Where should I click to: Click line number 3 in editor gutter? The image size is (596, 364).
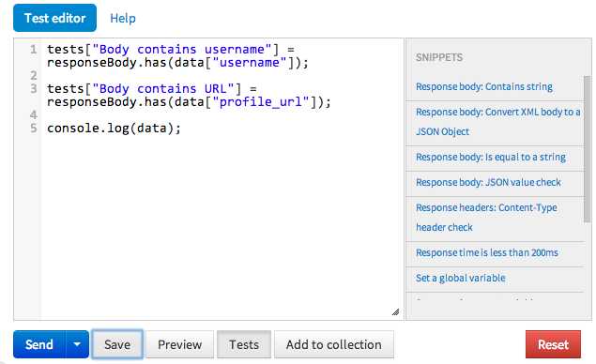[34, 88]
